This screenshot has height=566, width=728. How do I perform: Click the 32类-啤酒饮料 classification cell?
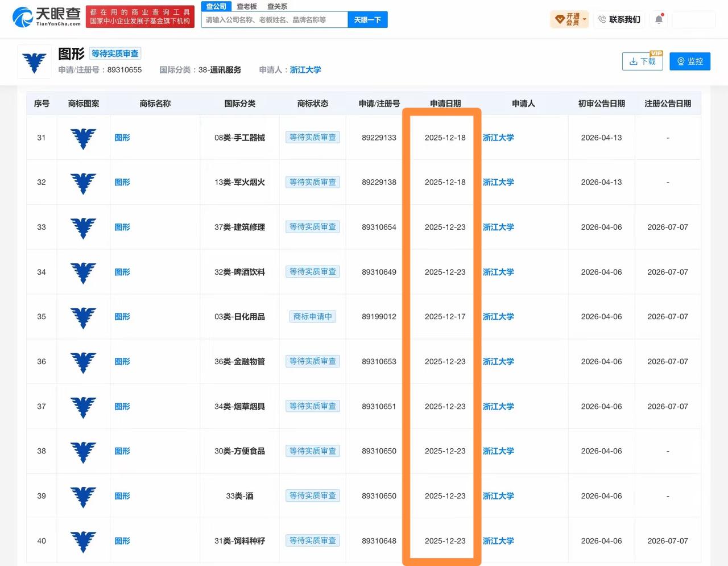tap(239, 272)
